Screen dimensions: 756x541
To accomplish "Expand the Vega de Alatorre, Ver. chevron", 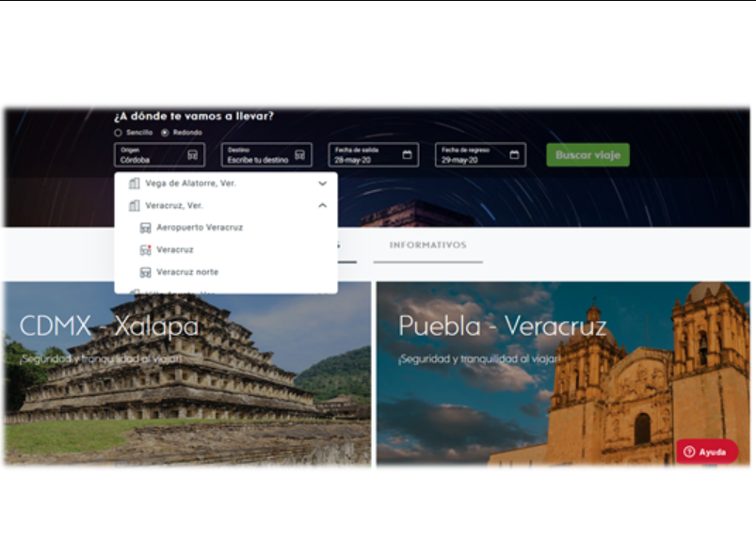I will [323, 183].
